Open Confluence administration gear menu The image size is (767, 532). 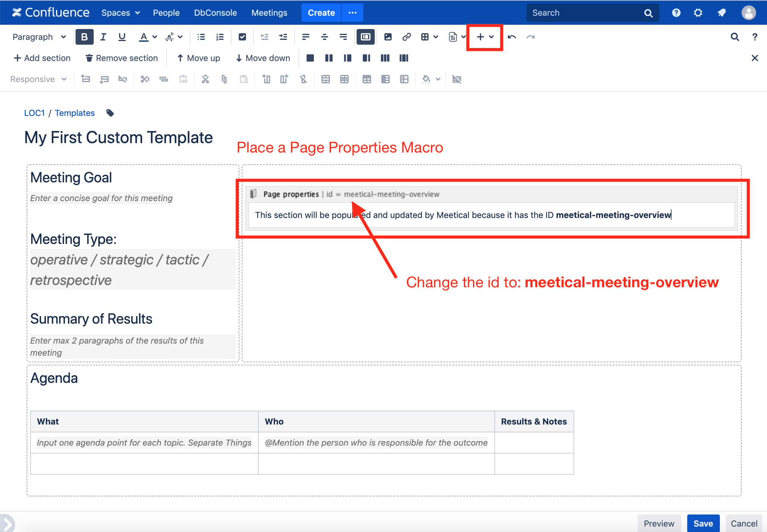point(698,13)
